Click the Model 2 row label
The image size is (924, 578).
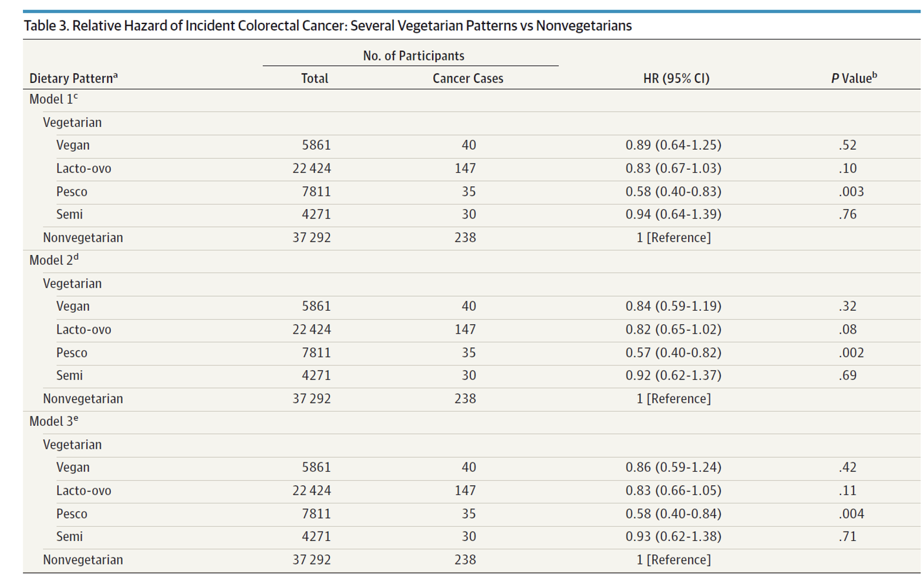coord(53,260)
